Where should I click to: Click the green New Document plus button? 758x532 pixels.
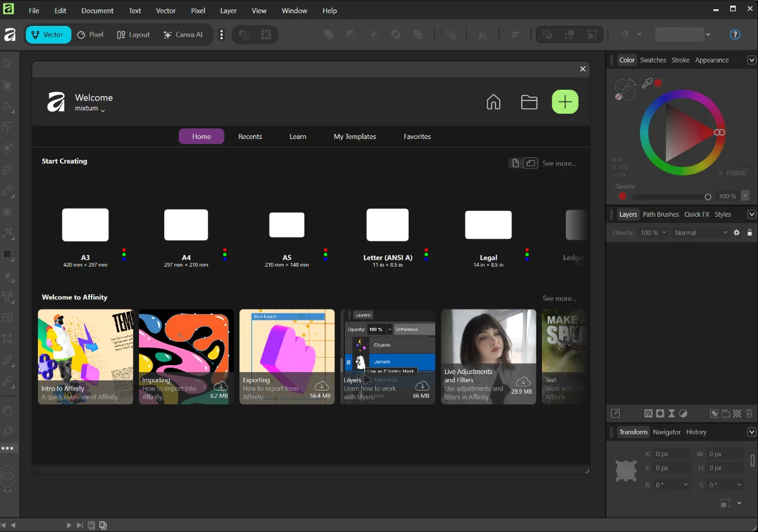(x=565, y=102)
